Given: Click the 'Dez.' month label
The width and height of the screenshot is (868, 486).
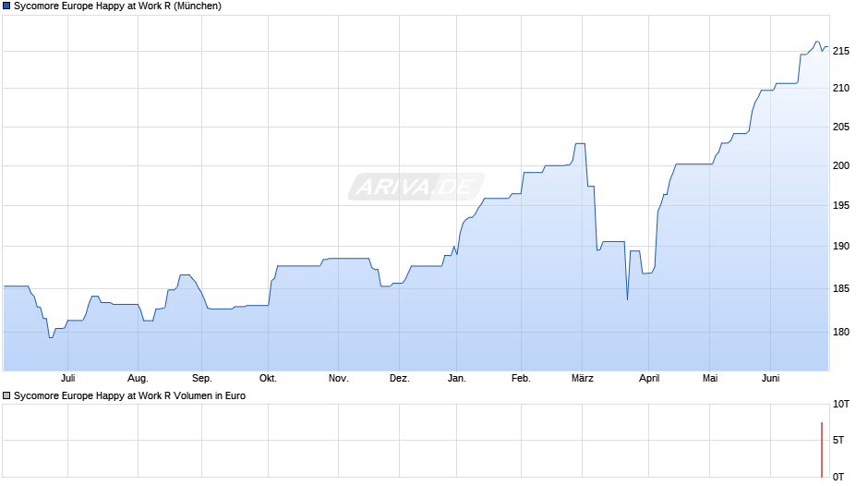Looking at the screenshot, I should pyautogui.click(x=399, y=379).
